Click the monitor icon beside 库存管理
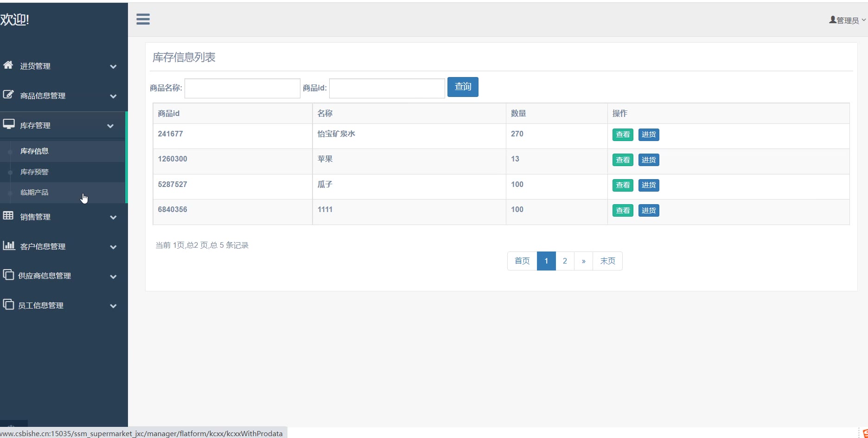The height and width of the screenshot is (438, 868). point(8,124)
